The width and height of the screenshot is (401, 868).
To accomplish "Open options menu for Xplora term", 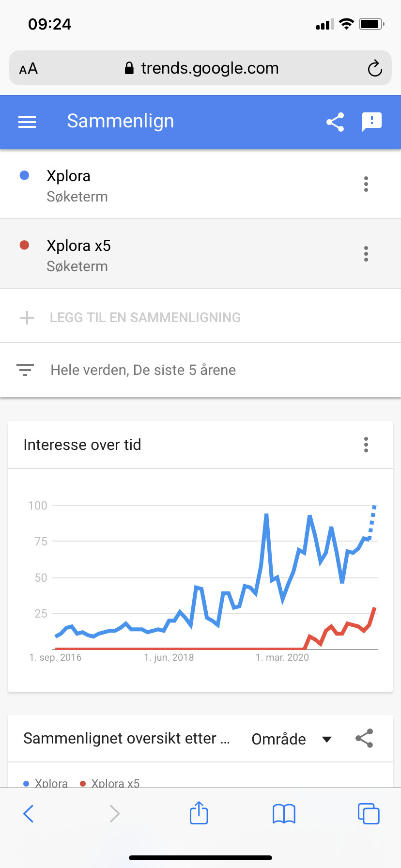I will pos(366,184).
